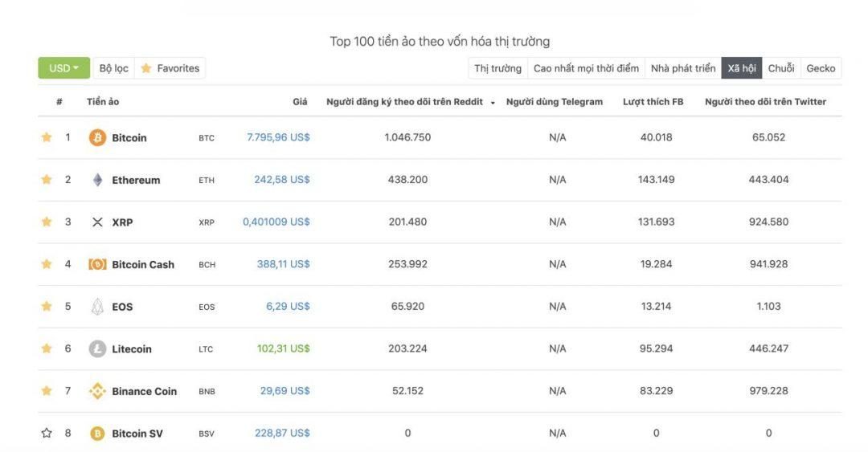
Task: Toggle the favorite star for Litecoin
Action: [x=47, y=348]
